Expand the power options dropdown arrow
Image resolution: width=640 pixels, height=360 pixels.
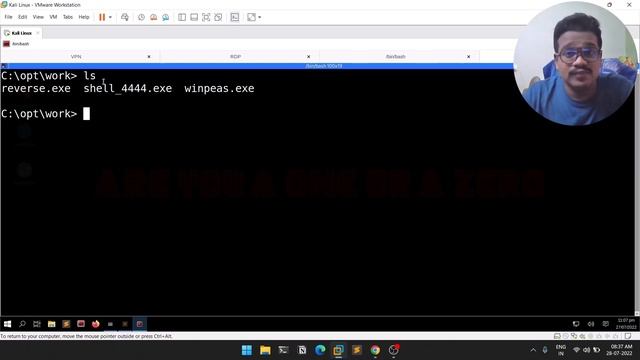[x=110, y=17]
